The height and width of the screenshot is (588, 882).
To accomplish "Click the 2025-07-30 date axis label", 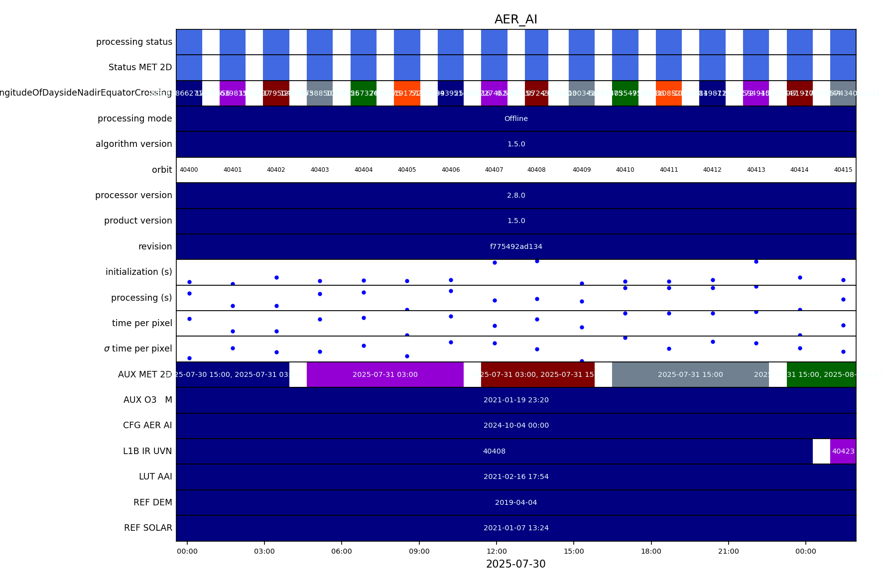I will [515, 564].
